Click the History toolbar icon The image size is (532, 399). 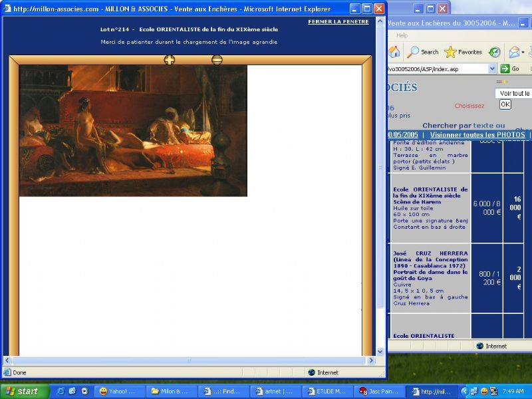click(x=494, y=52)
